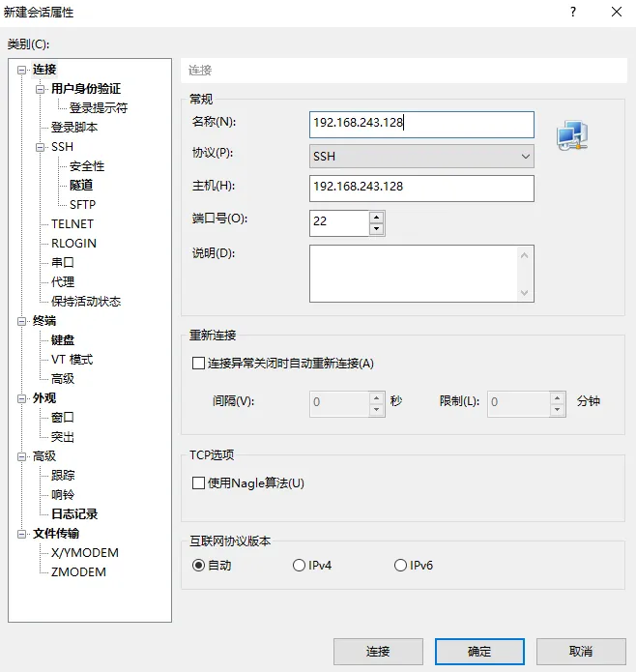Decrease the port number with down arrow

tap(376, 228)
